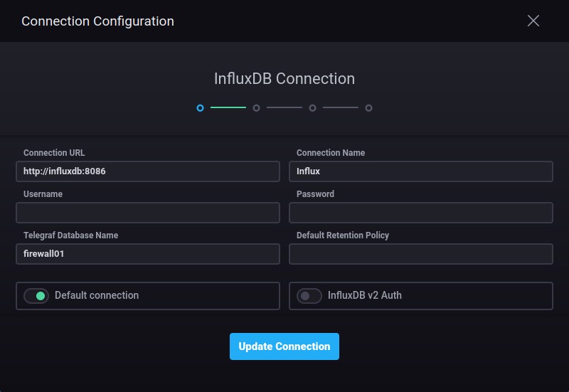Focus the Connection URL input field
This screenshot has height=392, width=569.
(x=148, y=171)
